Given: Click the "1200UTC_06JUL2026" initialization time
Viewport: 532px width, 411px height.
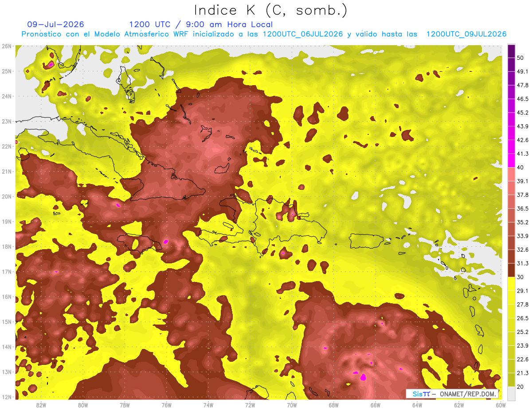Looking at the screenshot, I should [x=303, y=34].
